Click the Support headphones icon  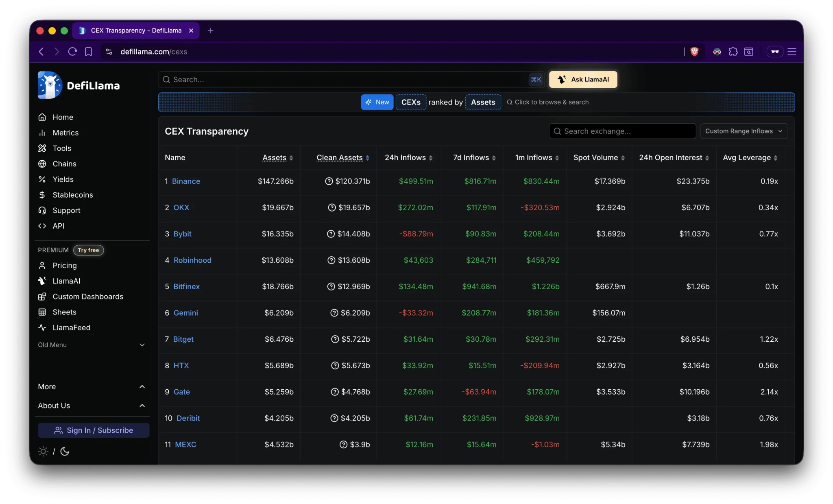tap(42, 210)
